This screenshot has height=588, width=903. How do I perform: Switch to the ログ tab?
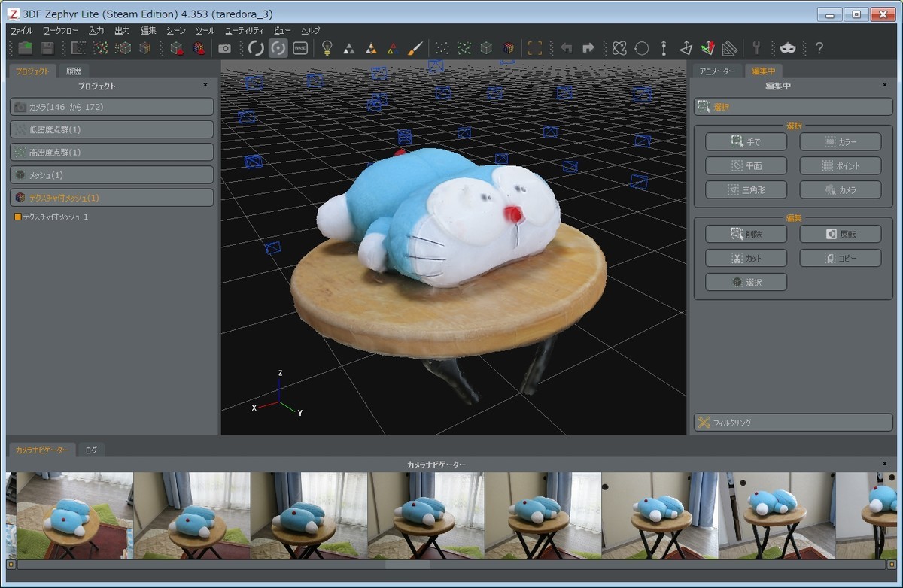[x=91, y=450]
